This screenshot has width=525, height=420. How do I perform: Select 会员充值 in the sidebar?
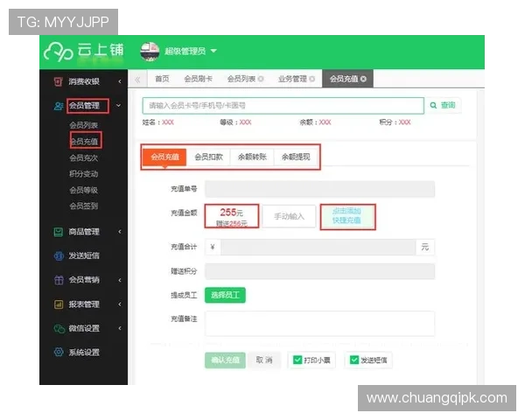(84, 142)
